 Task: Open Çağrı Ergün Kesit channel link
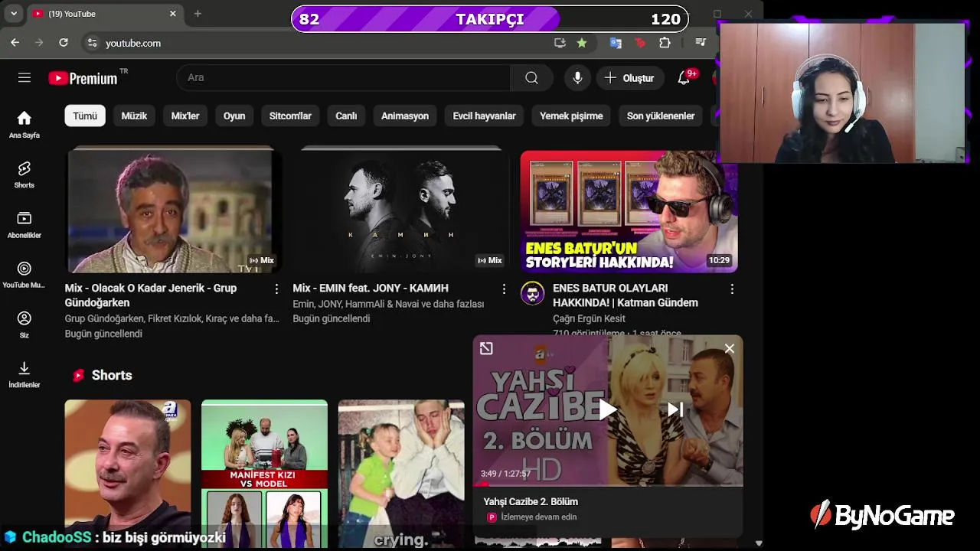click(589, 318)
